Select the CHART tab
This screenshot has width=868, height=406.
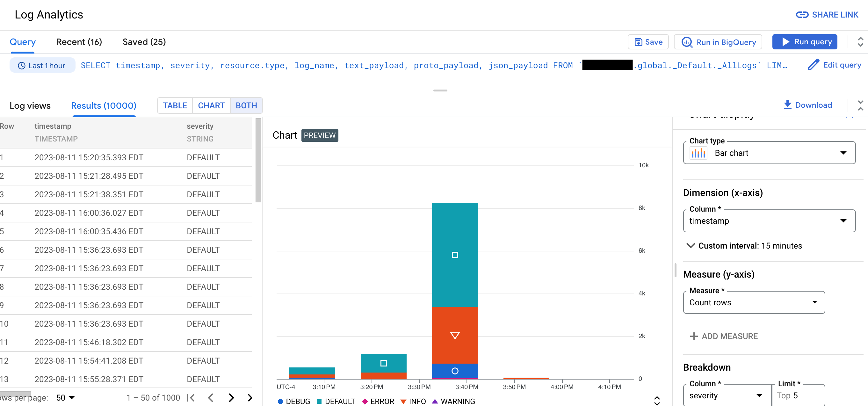[211, 105]
